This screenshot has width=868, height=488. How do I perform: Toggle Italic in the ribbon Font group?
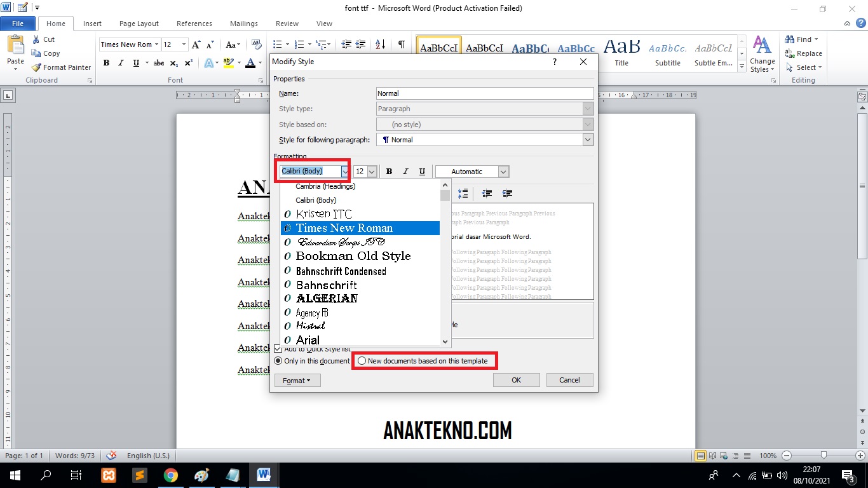[121, 63]
